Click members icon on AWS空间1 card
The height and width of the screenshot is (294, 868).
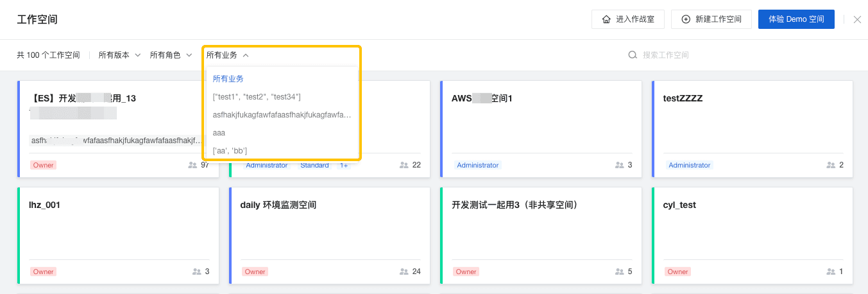pos(619,165)
